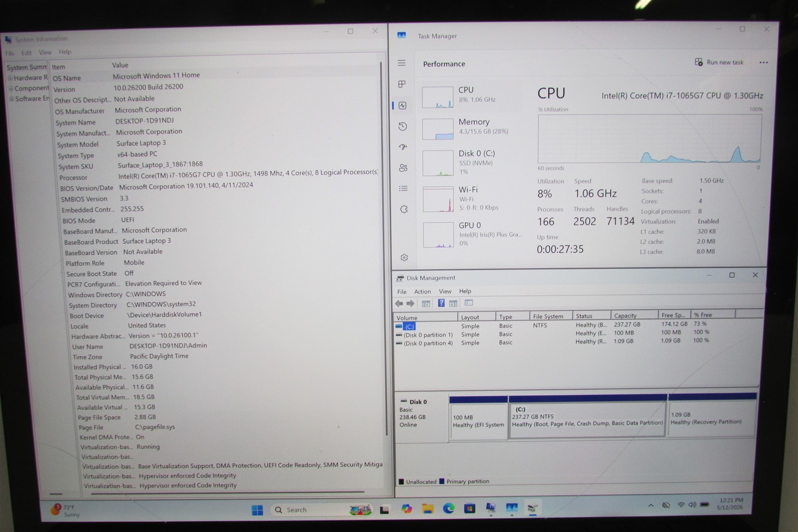Expand Components tree node
798x532 pixels.
coord(10,88)
